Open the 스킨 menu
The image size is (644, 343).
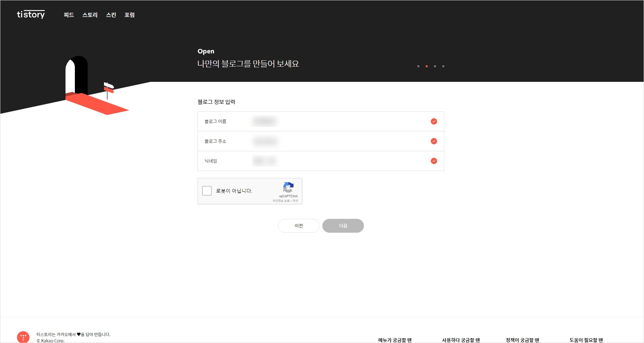111,15
